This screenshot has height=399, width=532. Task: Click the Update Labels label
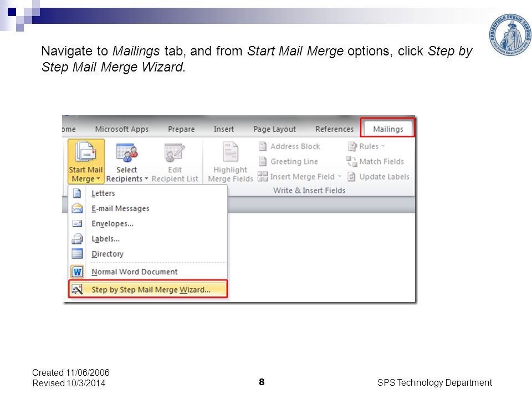coord(384,177)
